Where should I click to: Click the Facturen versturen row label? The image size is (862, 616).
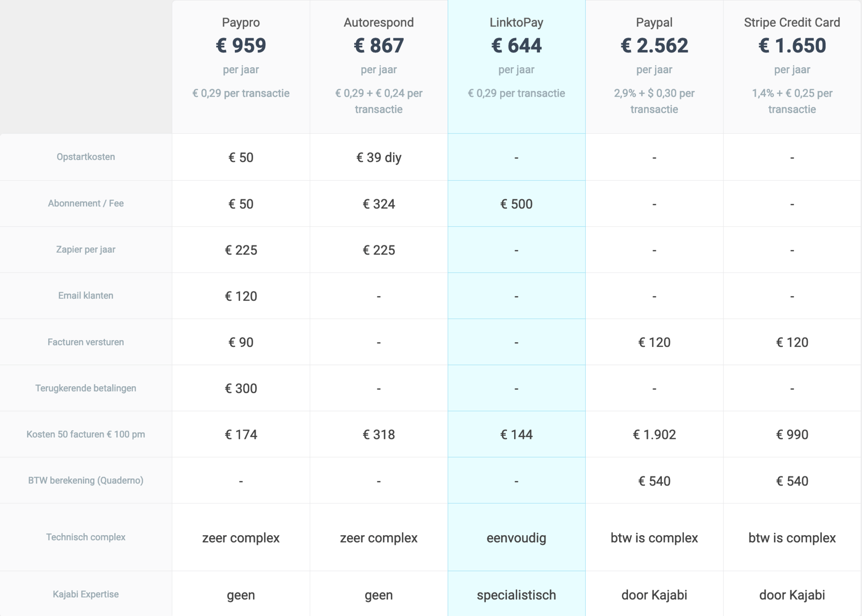click(86, 342)
